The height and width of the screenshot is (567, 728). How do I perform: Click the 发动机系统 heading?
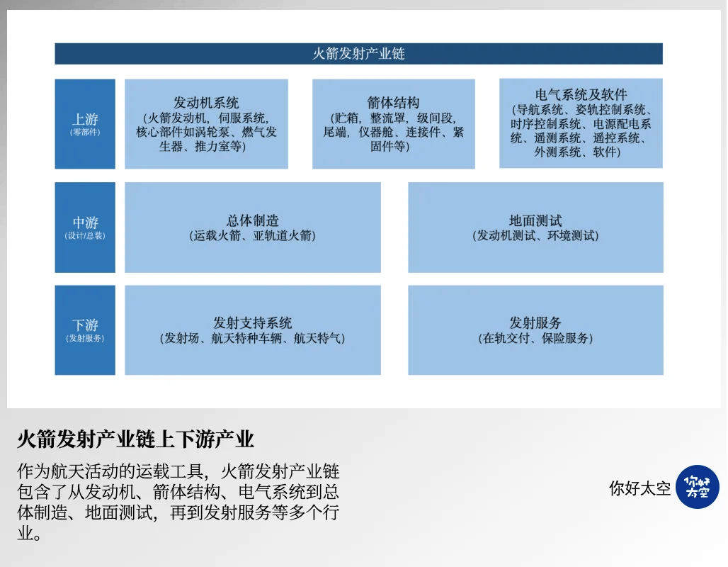click(206, 102)
